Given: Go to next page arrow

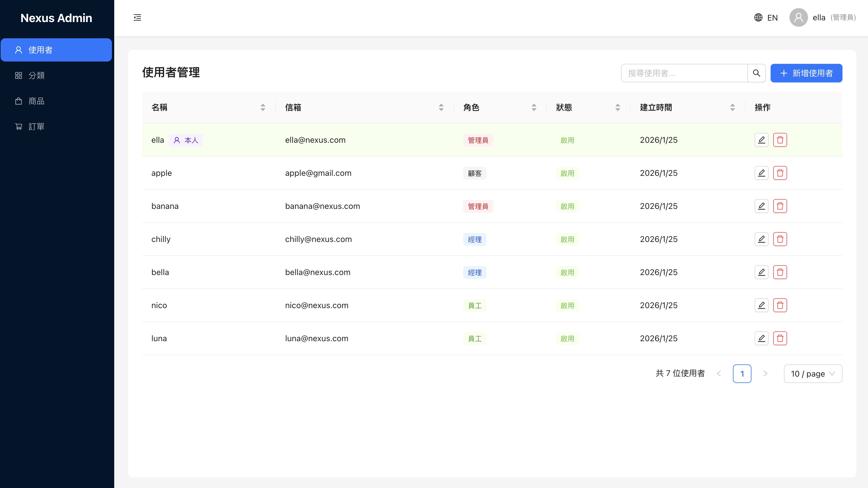Looking at the screenshot, I should 765,374.
